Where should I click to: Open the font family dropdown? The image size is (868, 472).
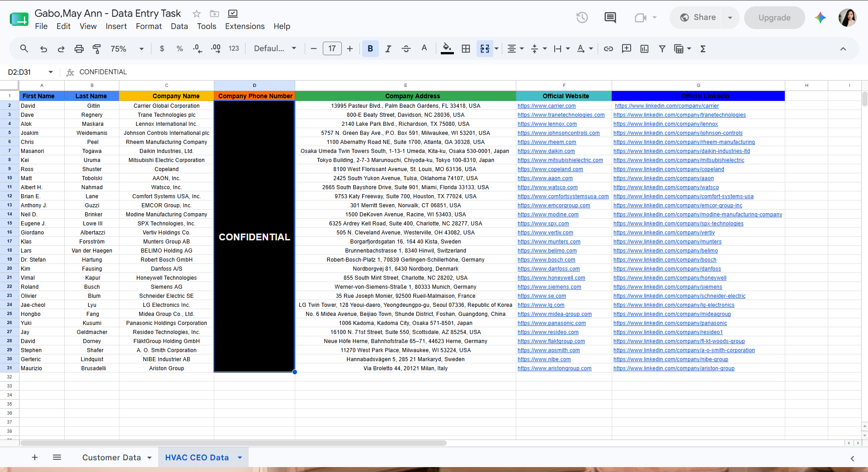coord(275,49)
